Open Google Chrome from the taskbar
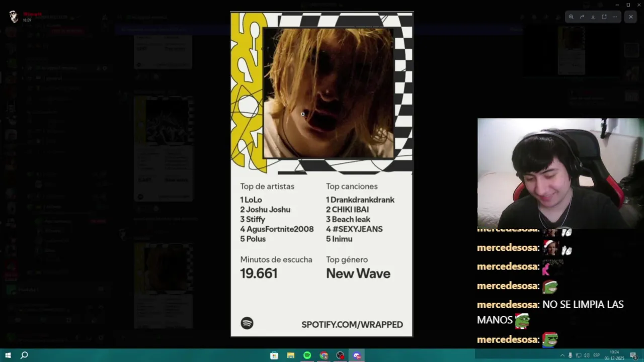 (x=324, y=355)
